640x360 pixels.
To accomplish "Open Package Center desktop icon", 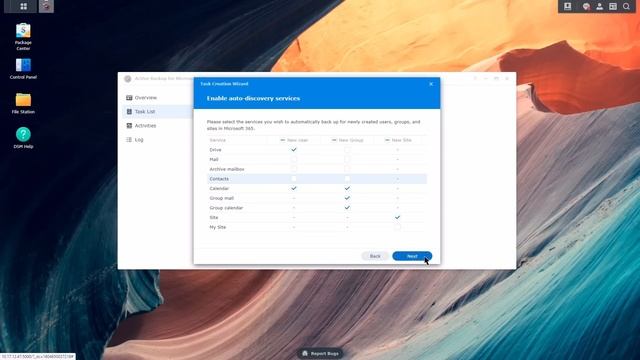I will point(23,37).
